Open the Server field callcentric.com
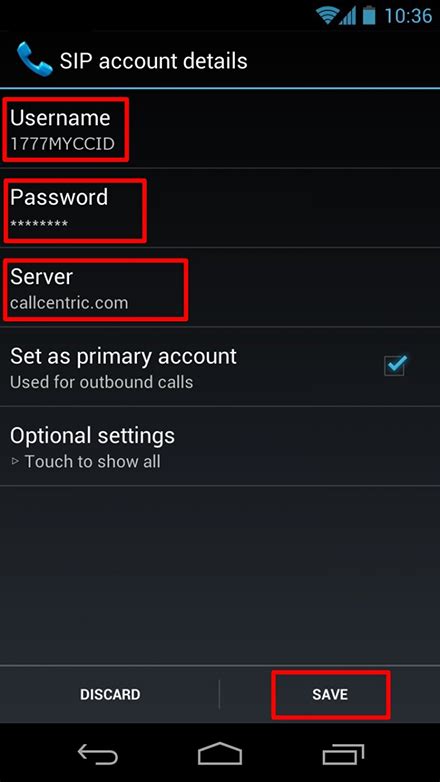Image resolution: width=440 pixels, height=782 pixels. 220,287
